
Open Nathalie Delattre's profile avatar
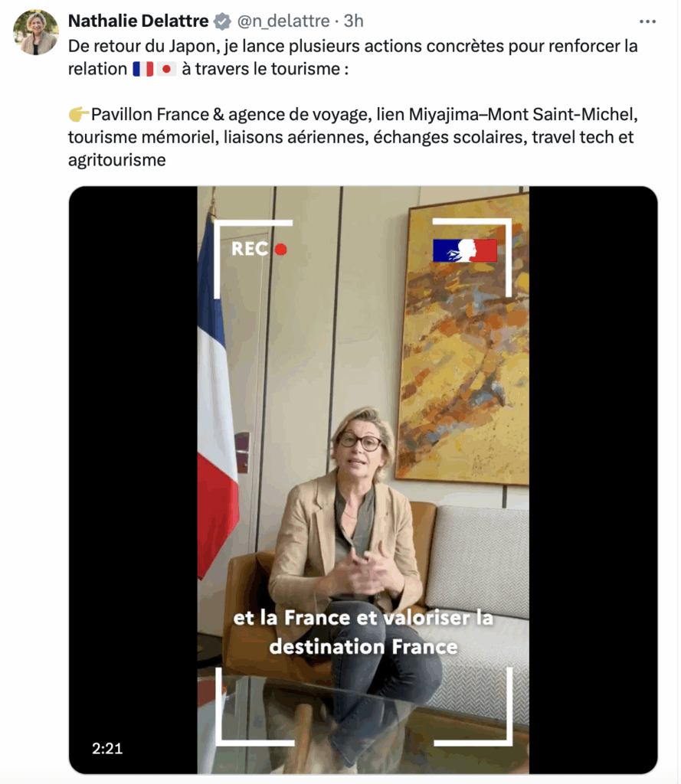click(x=35, y=32)
